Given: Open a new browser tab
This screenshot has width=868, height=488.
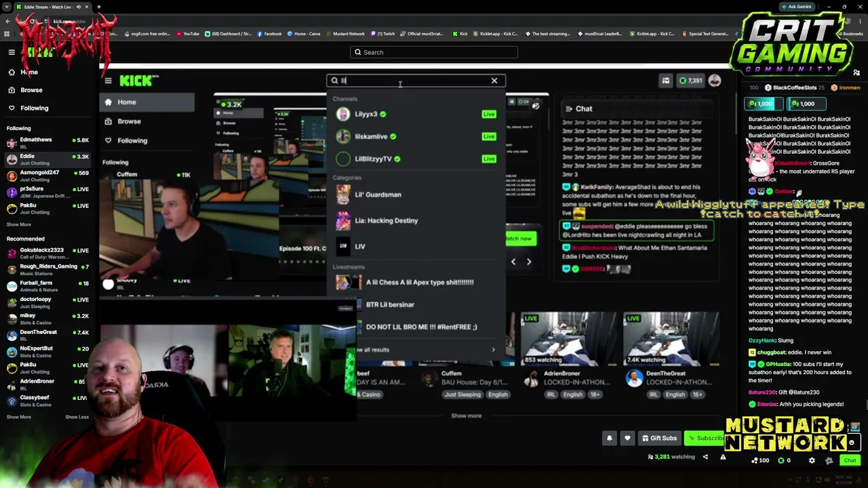Looking at the screenshot, I should pyautogui.click(x=98, y=7).
